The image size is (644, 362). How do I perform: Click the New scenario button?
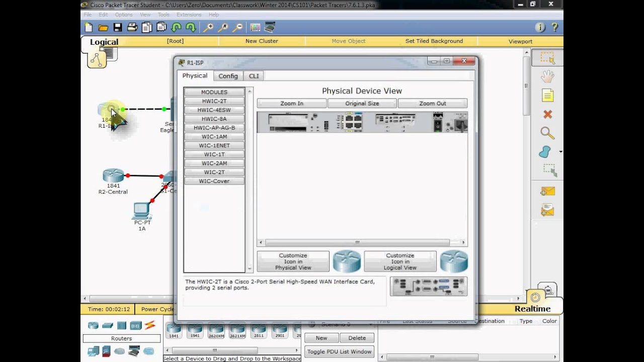tap(321, 338)
